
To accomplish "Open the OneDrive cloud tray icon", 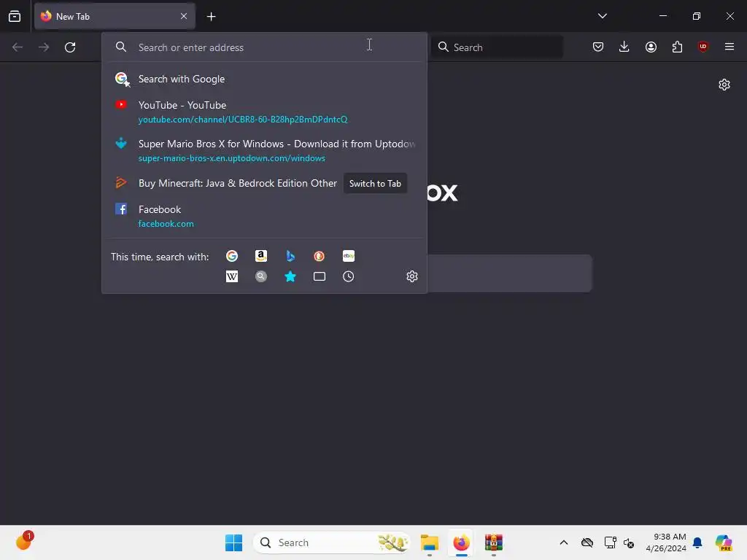I will [587, 542].
